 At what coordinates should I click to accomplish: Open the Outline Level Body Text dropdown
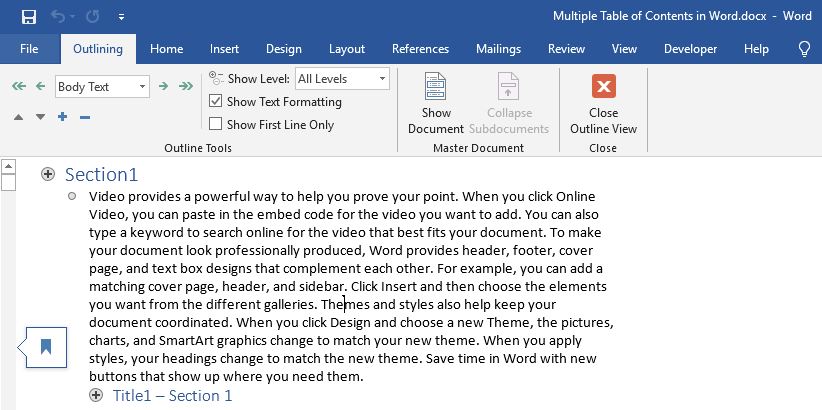102,87
